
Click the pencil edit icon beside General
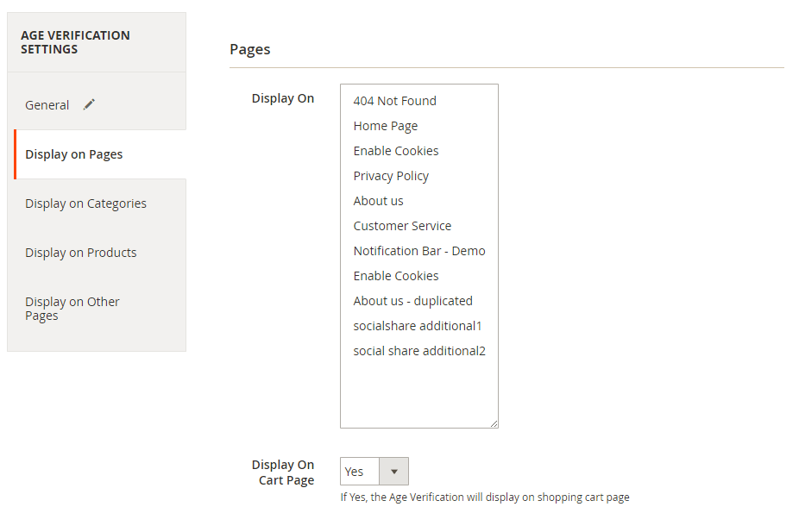point(89,104)
